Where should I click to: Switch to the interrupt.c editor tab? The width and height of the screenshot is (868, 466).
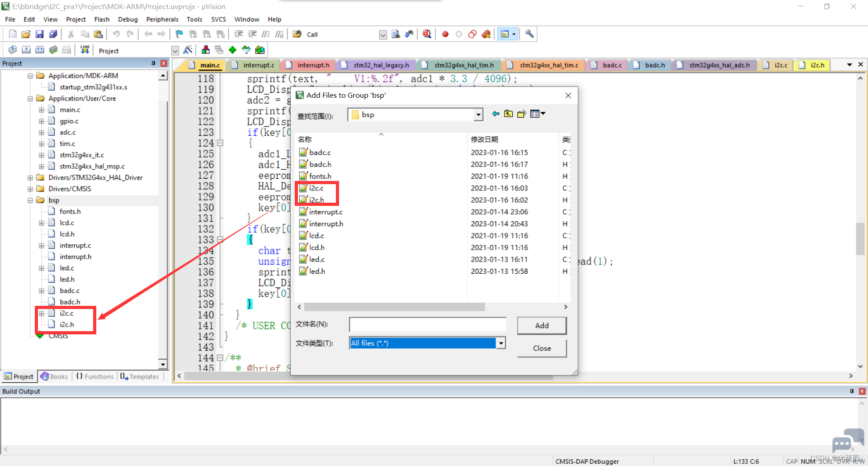click(x=254, y=65)
